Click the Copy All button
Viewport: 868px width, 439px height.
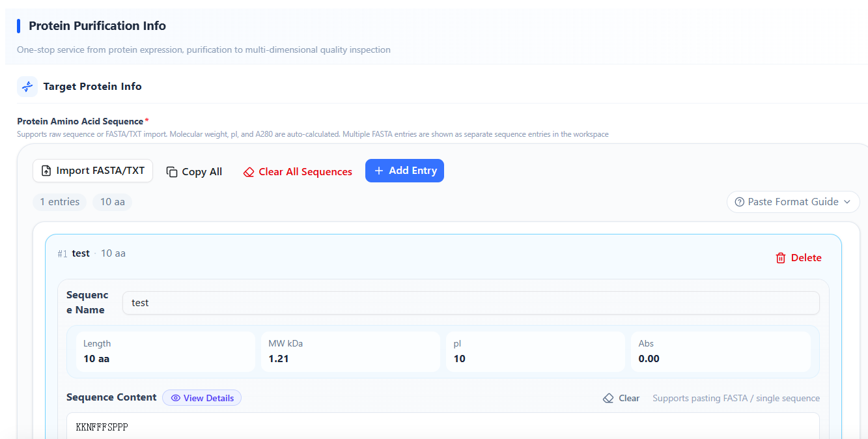click(194, 172)
